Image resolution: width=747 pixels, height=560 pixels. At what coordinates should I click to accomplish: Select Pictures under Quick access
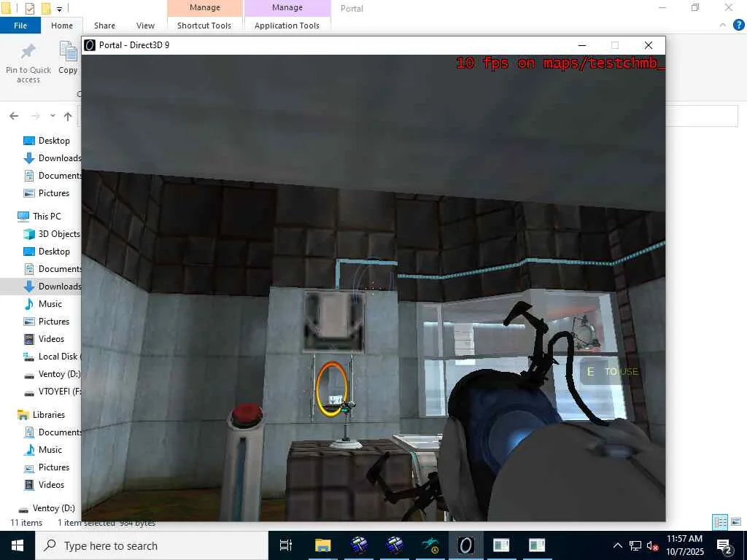click(47, 192)
